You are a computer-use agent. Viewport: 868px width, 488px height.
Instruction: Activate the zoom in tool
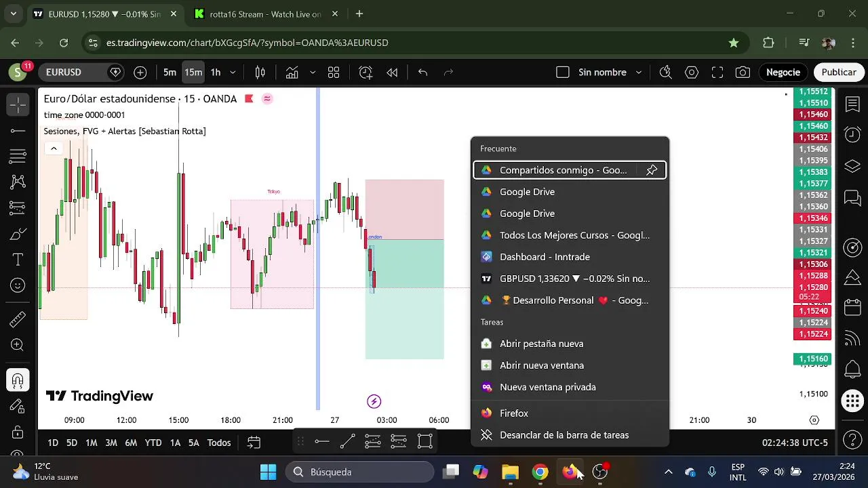18,346
